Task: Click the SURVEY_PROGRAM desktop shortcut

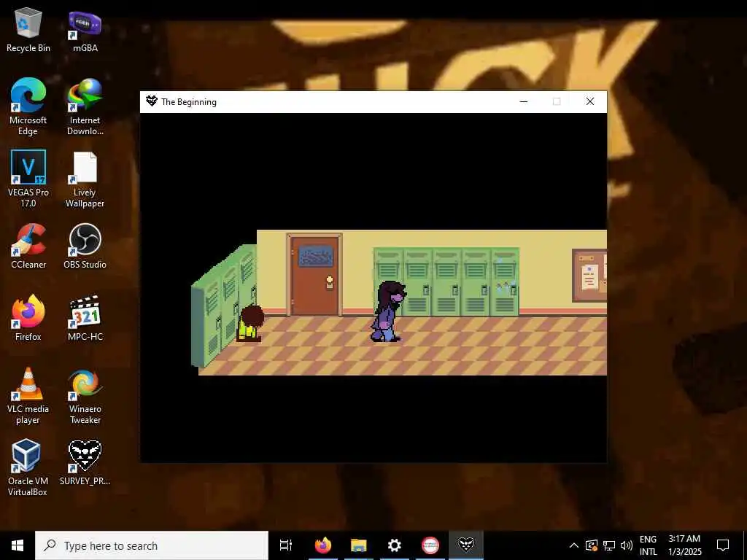Action: tap(85, 462)
